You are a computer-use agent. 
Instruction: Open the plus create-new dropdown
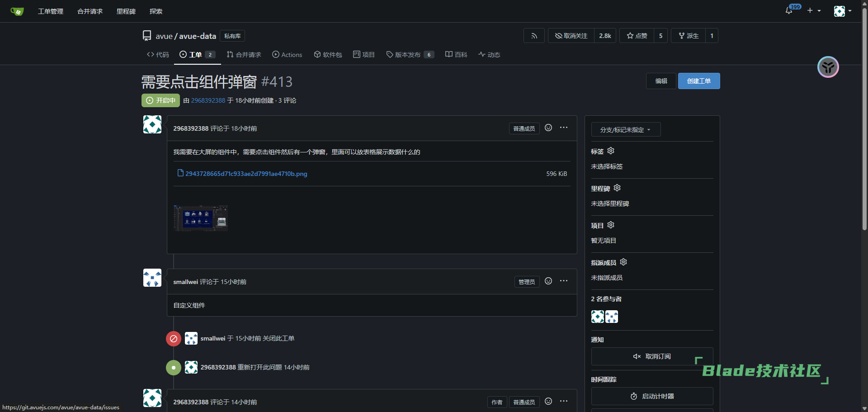coord(814,10)
